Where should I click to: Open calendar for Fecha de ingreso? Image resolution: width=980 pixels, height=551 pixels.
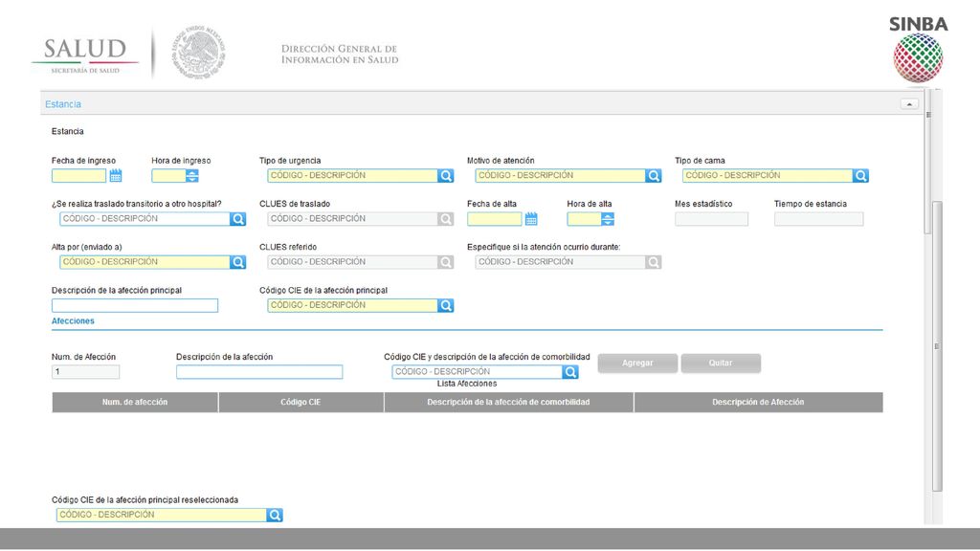pyautogui.click(x=116, y=176)
